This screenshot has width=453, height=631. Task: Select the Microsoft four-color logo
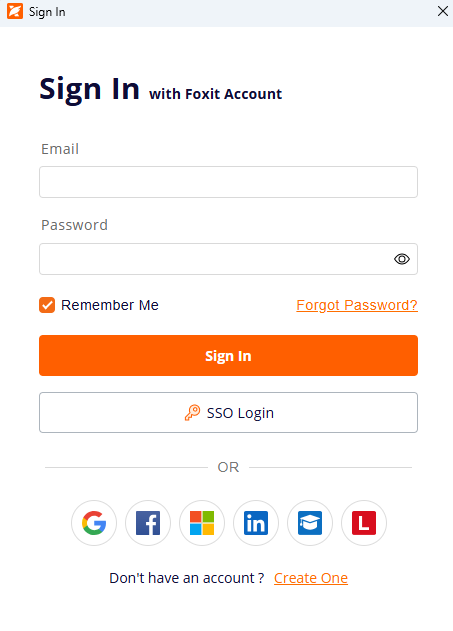click(x=202, y=523)
